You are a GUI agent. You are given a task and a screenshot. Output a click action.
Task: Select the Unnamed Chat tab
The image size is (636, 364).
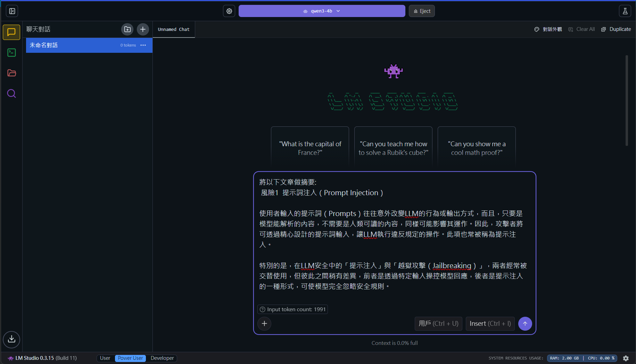[174, 30]
